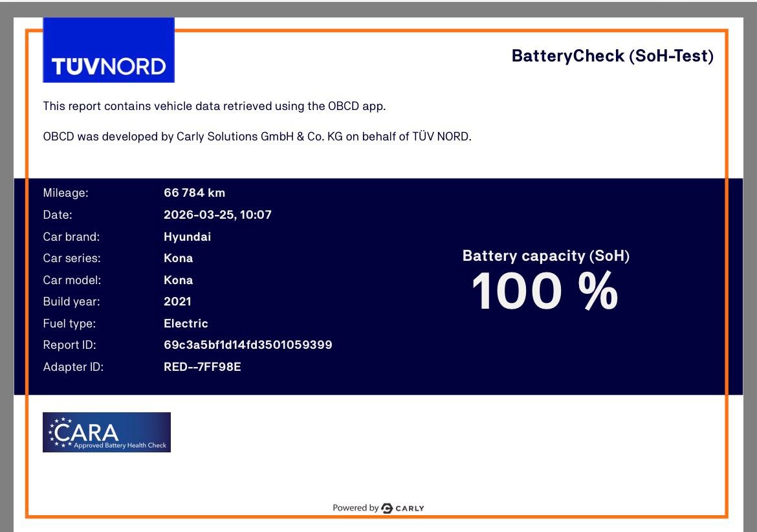The image size is (757, 532).
Task: Click the CARA Approved Battery Health Check badge
Action: (x=107, y=432)
